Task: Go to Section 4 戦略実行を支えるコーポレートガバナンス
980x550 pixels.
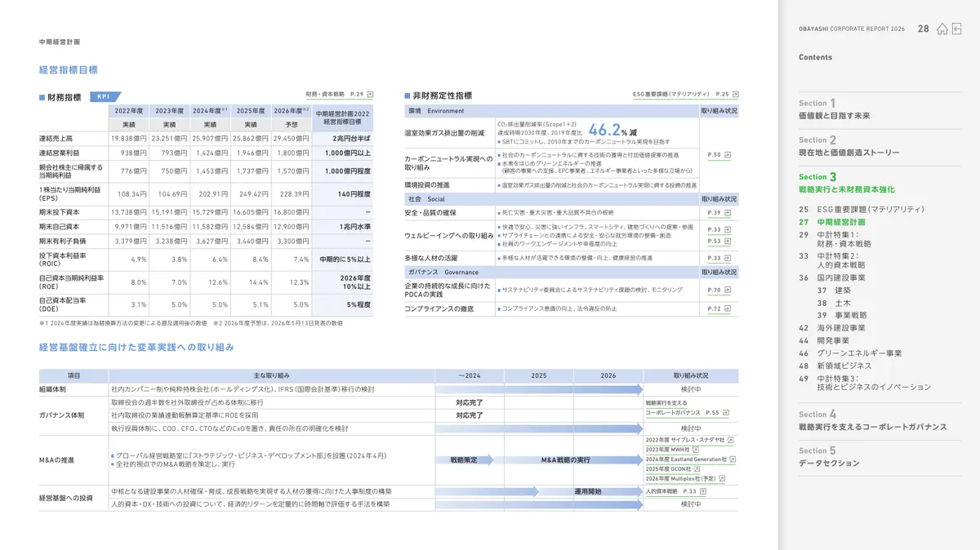Action: pyautogui.click(x=873, y=420)
